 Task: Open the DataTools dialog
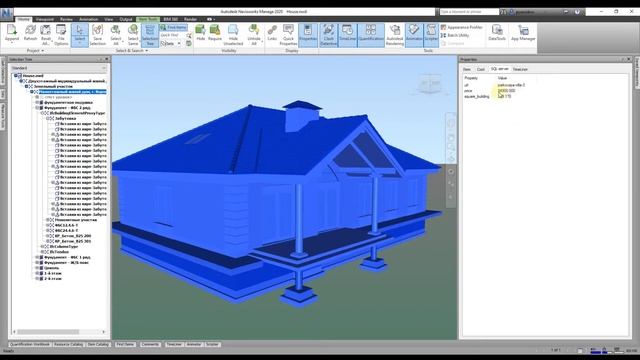pos(497,33)
